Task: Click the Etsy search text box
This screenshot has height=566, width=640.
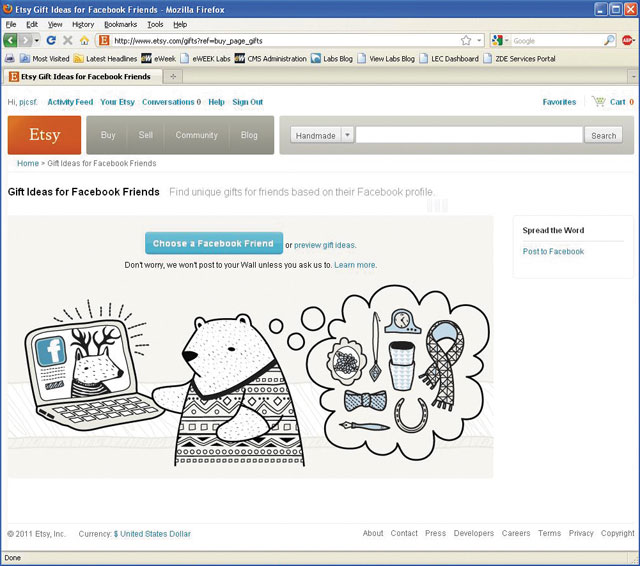Action: pyautogui.click(x=469, y=135)
